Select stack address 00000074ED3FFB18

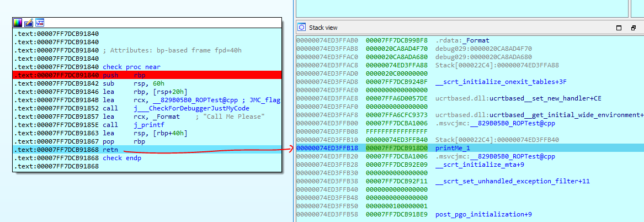point(327,148)
